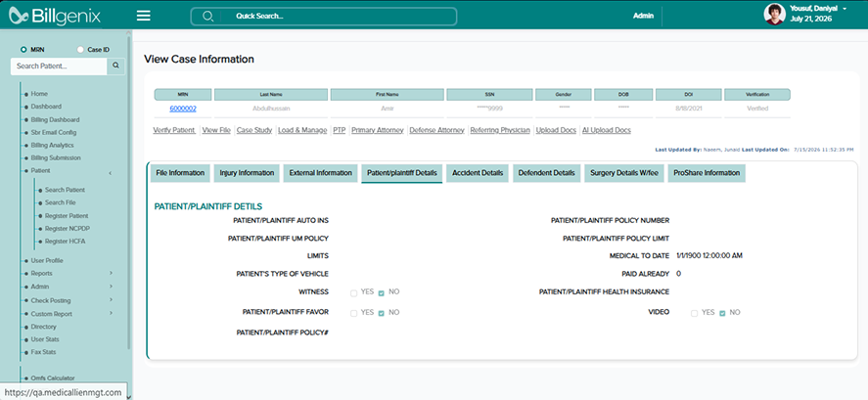Screen dimensions: 868x400
Task: Open Register Patient submenu item
Action: click(x=67, y=216)
